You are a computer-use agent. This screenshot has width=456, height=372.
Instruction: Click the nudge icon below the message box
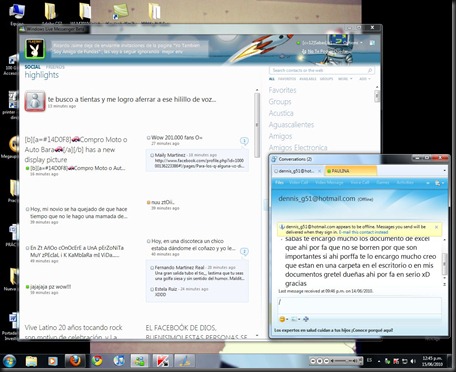306,319
